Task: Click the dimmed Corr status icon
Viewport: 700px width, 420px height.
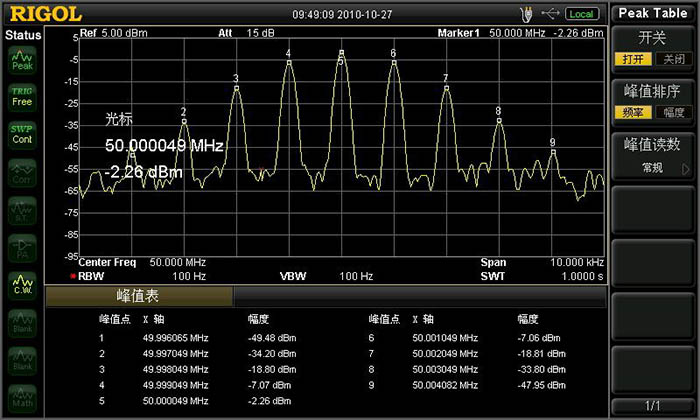Action: pos(21,174)
